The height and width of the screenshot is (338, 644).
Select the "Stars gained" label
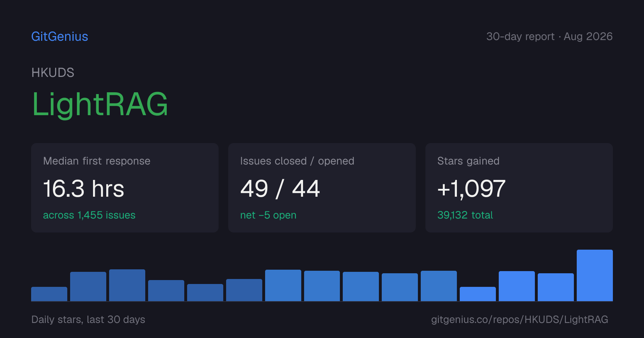point(468,161)
